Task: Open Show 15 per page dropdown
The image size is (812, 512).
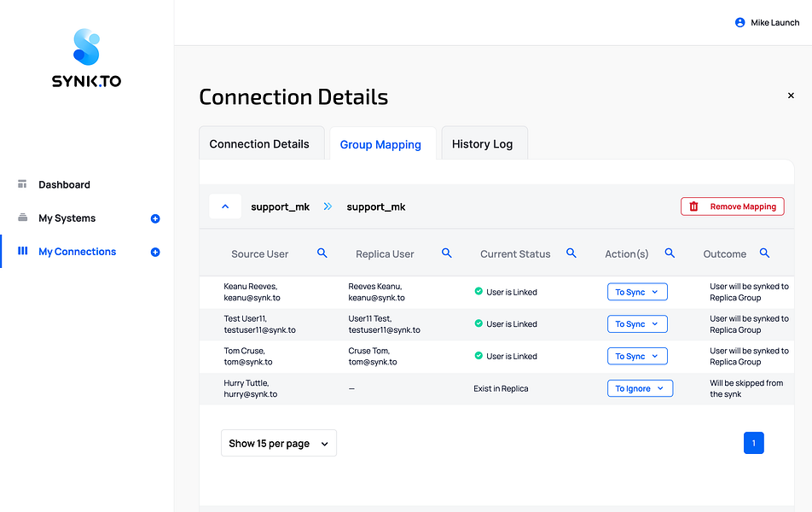Action: coord(278,444)
